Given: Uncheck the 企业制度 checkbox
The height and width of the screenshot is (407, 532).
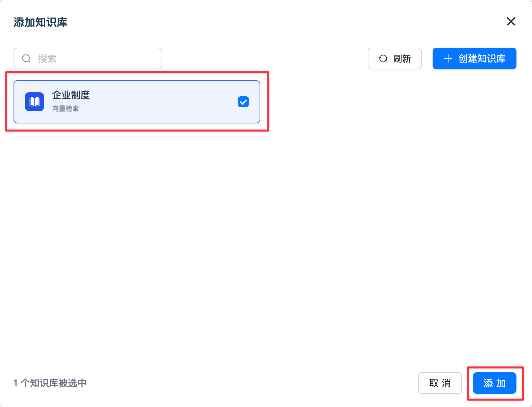Looking at the screenshot, I should click(243, 102).
